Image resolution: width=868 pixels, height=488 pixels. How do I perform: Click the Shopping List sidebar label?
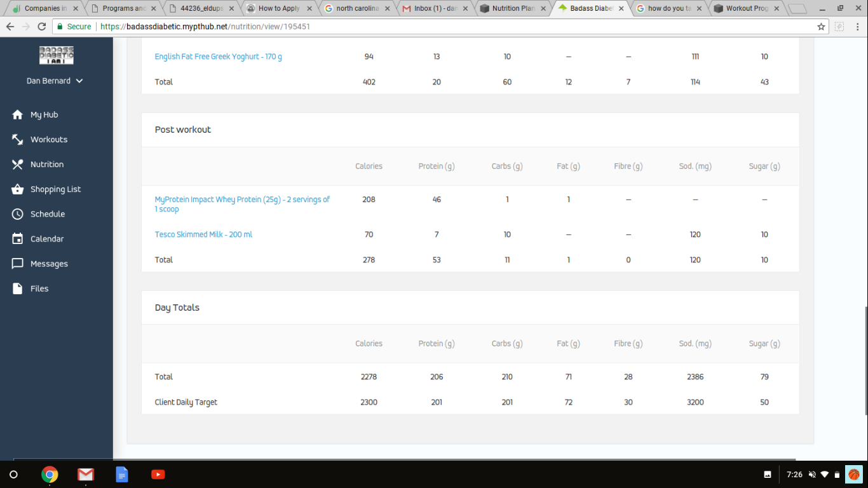point(56,189)
